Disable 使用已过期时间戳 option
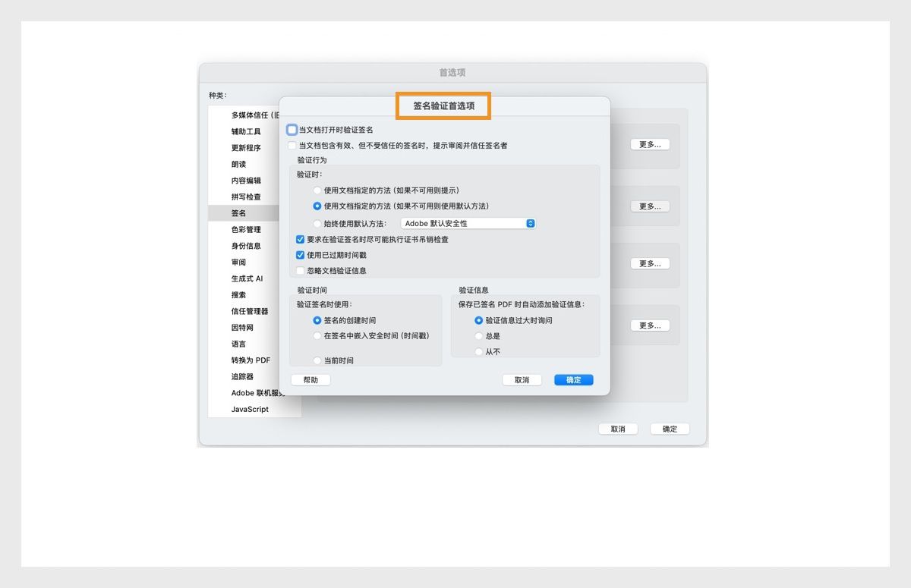This screenshot has height=588, width=911. 300,255
